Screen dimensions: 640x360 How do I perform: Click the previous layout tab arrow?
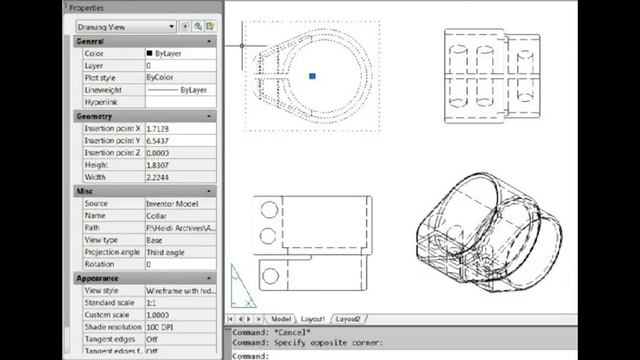pos(240,319)
